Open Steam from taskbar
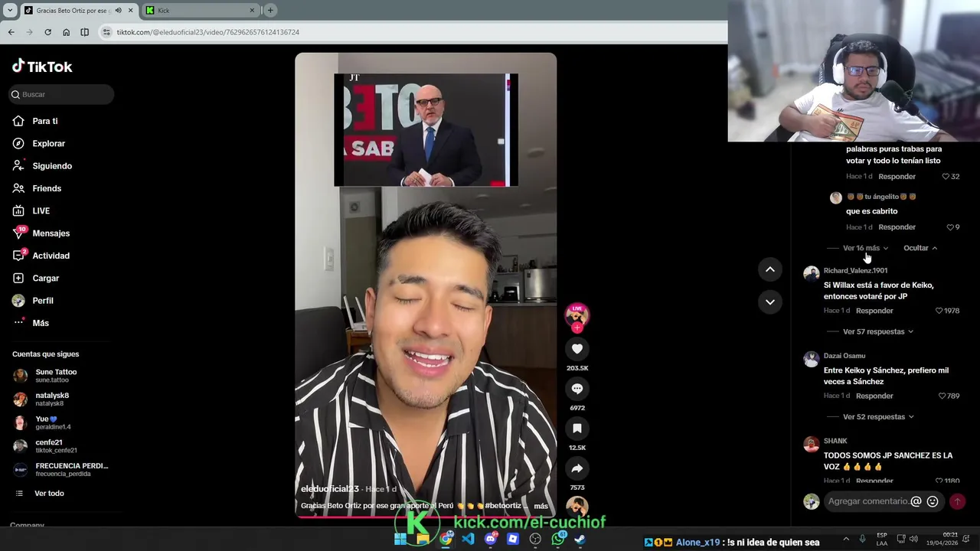Viewport: 980px width, 551px height. pos(580,540)
